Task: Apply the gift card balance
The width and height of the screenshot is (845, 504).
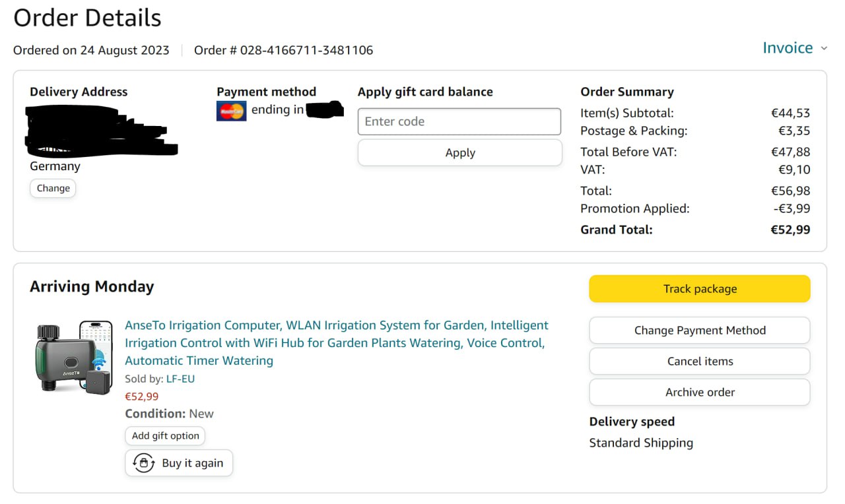Action: (459, 152)
